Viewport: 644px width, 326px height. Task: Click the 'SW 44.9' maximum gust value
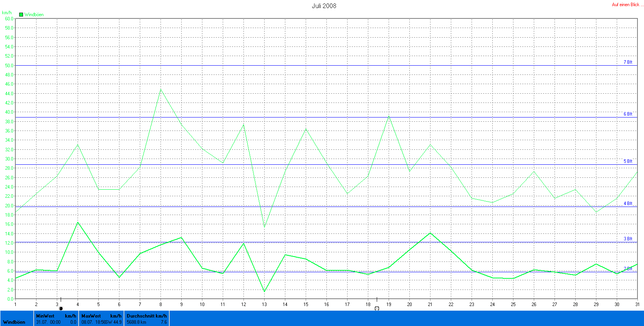coord(114,322)
